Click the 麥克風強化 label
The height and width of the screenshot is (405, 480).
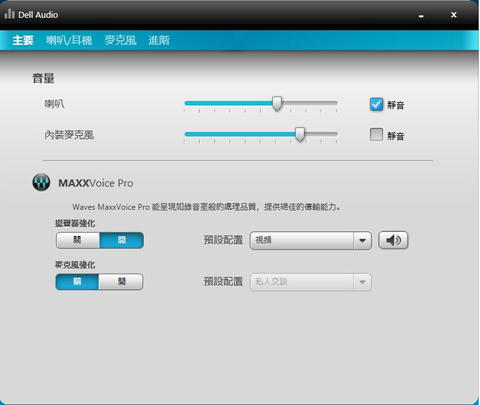pyautogui.click(x=75, y=265)
